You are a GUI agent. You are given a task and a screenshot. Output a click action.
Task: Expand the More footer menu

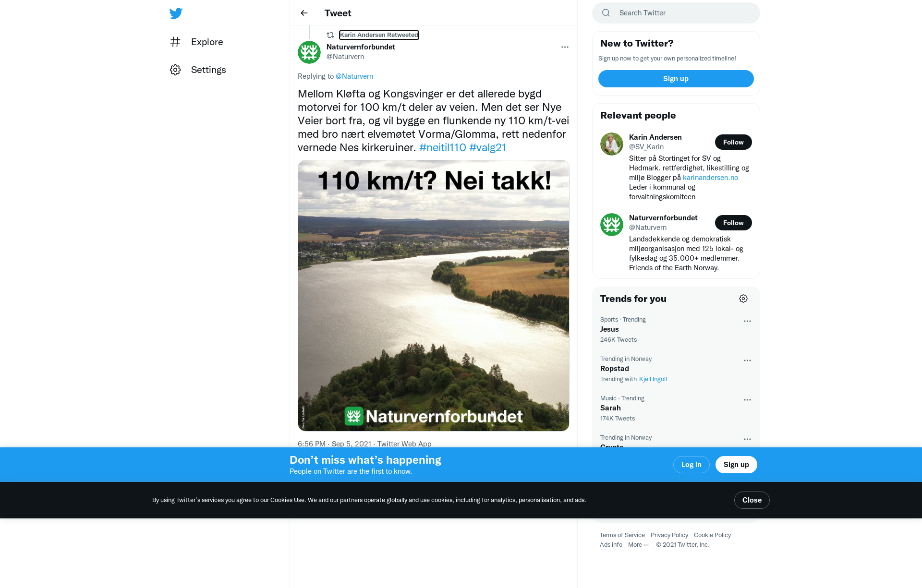638,544
